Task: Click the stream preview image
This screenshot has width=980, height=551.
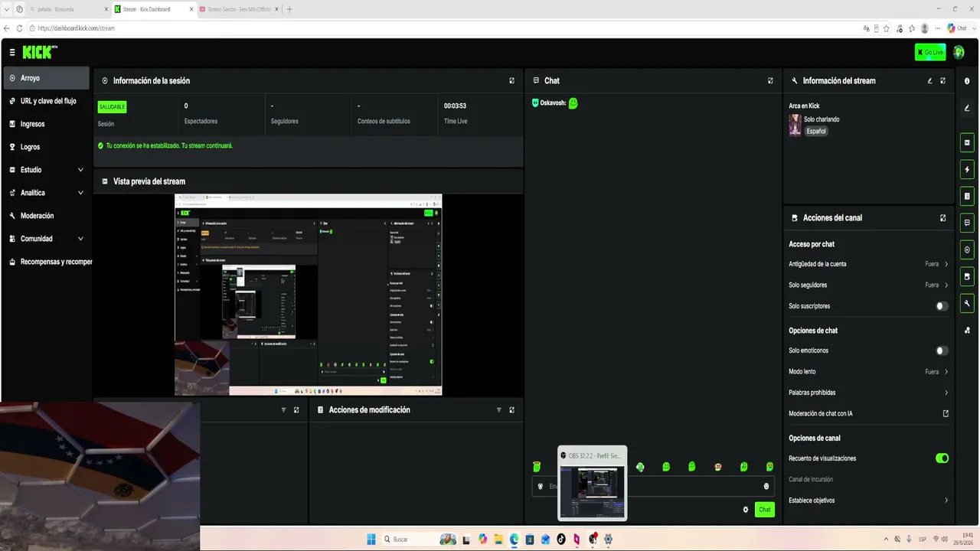Action: coord(309,295)
